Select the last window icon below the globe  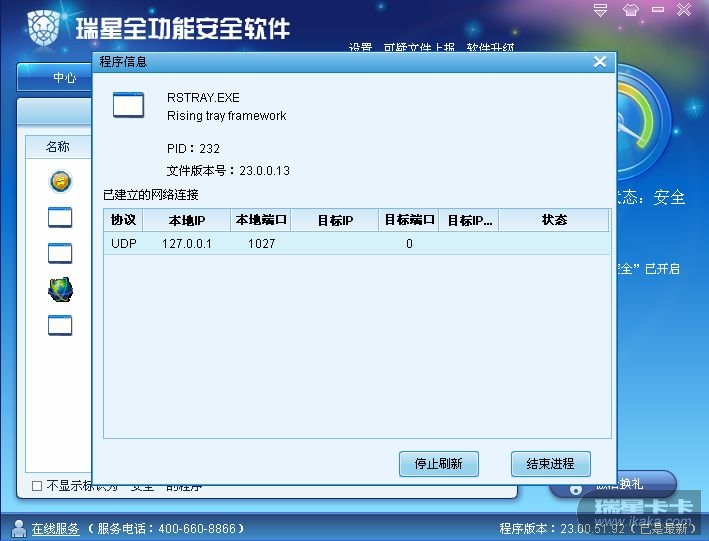(60, 325)
